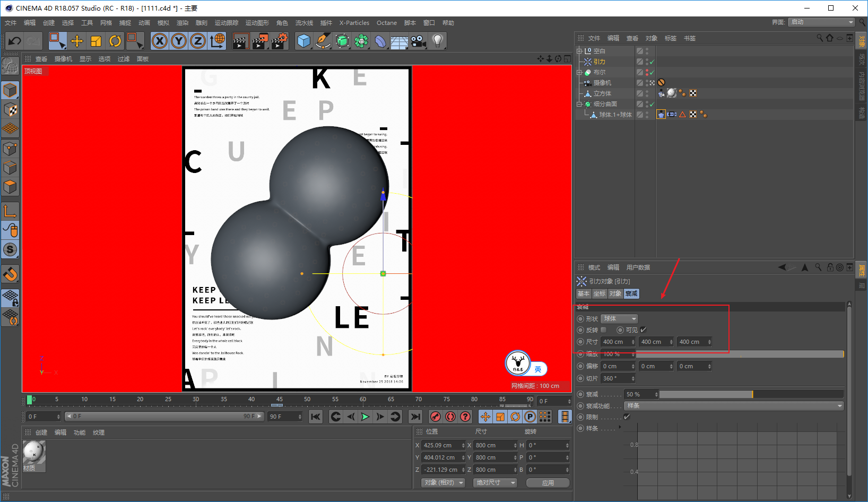Screen dimensions: 868x502
Task: Click the 应用 apply button
Action: pyautogui.click(x=548, y=483)
